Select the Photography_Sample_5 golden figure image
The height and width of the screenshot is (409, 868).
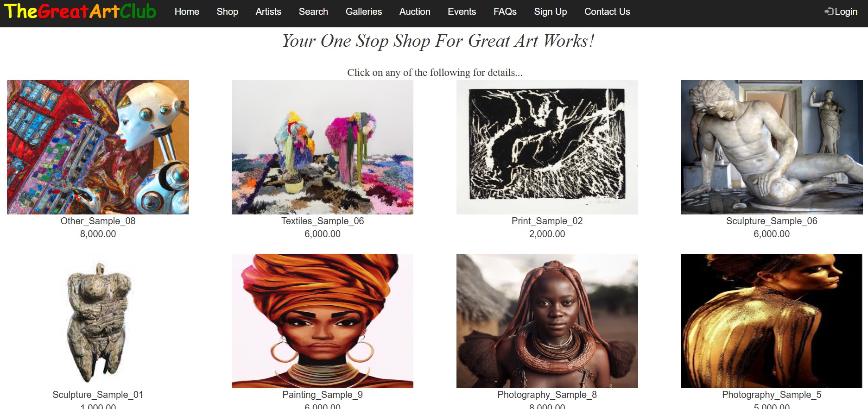(772, 321)
